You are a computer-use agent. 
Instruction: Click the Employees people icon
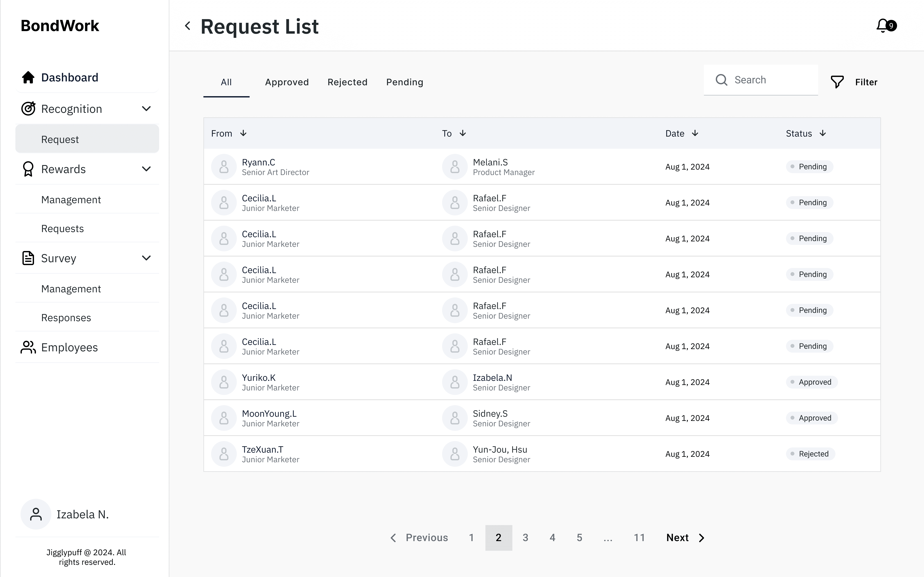(x=28, y=347)
